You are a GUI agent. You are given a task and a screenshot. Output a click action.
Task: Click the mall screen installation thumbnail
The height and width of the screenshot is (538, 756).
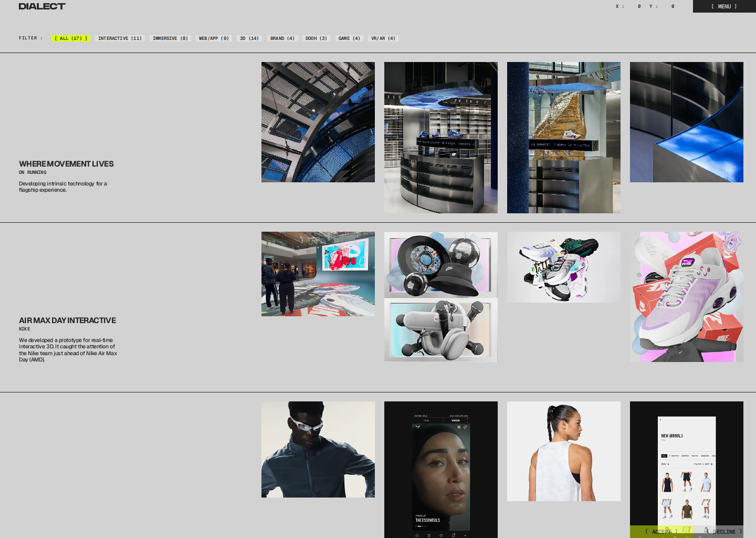pyautogui.click(x=318, y=274)
